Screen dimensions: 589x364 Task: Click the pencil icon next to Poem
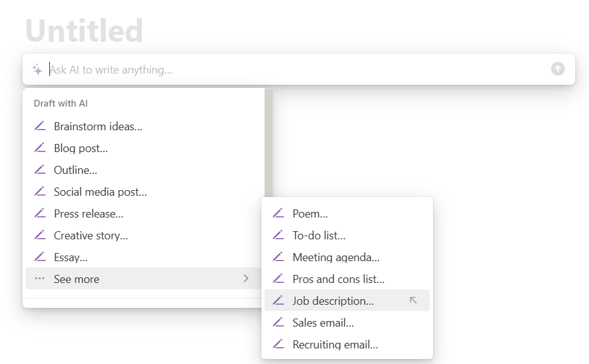278,214
